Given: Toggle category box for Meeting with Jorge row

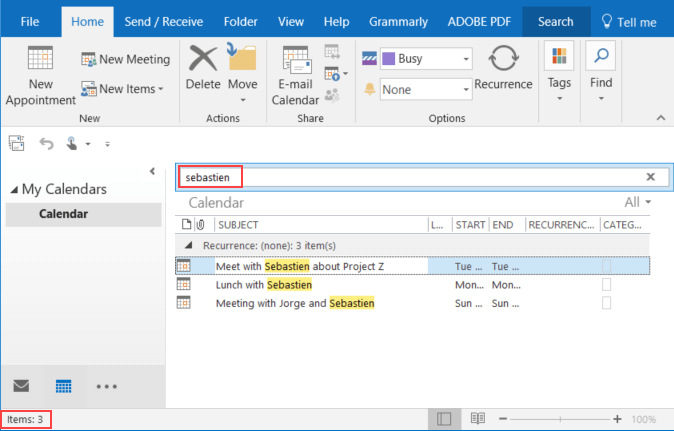Looking at the screenshot, I should pos(606,303).
